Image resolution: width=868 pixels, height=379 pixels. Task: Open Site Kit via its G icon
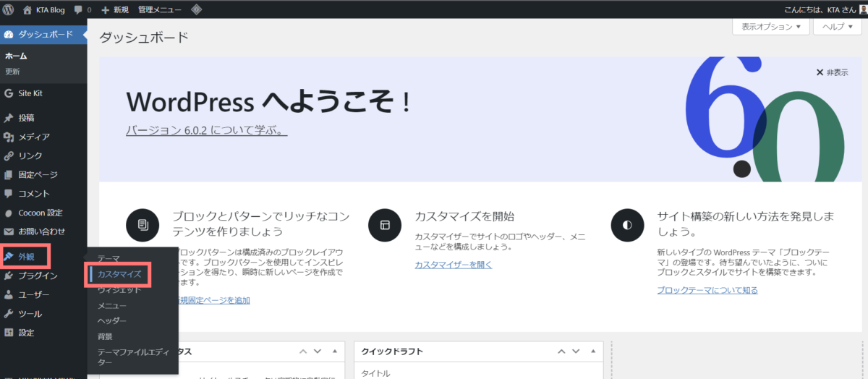tap(9, 93)
